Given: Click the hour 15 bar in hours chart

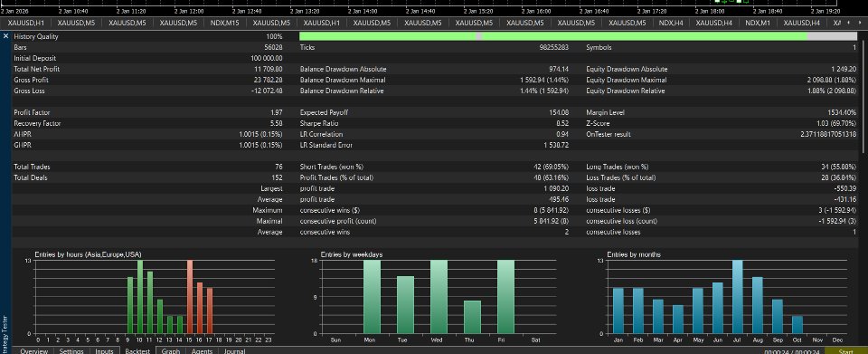Looking at the screenshot, I should [190, 297].
